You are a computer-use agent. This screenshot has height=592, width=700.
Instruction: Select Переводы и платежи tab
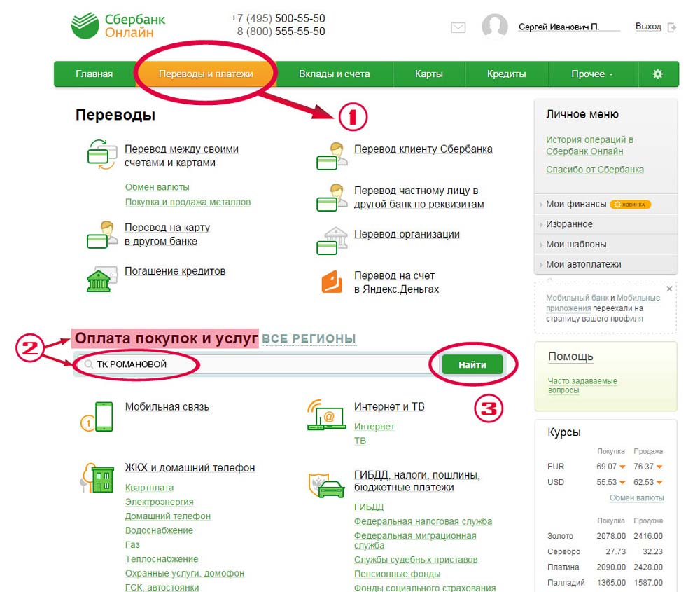coord(206,74)
